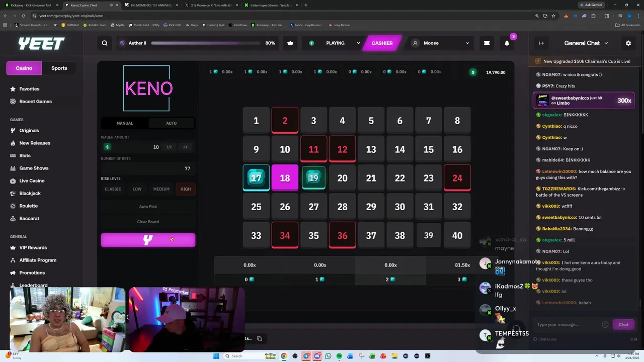This screenshot has height=362, width=644.
Task: Open Game Shows category
Action: 34,168
